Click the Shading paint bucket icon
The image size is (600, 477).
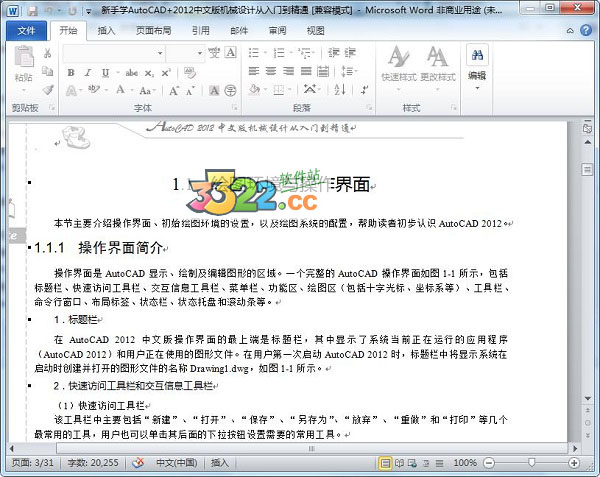click(x=254, y=90)
